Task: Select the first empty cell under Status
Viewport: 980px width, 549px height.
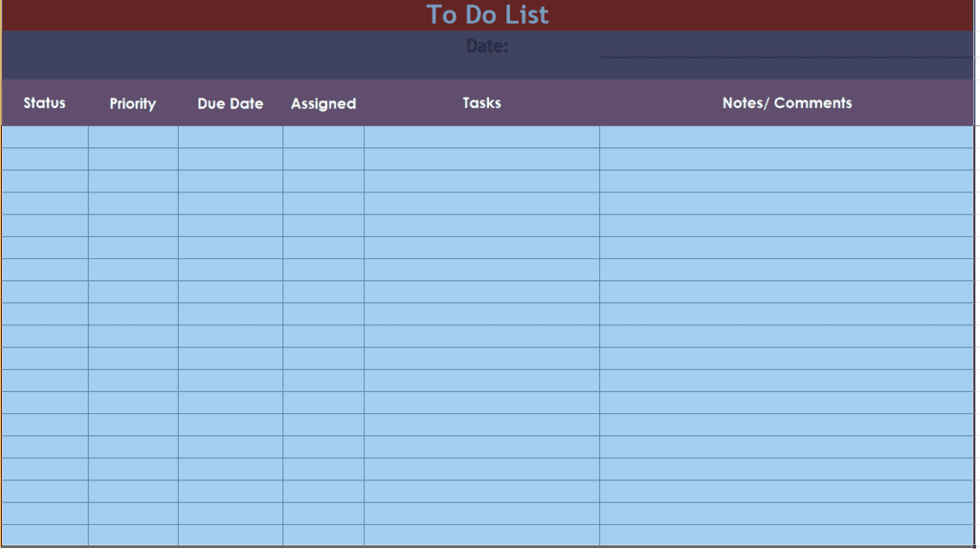Action: click(x=45, y=137)
